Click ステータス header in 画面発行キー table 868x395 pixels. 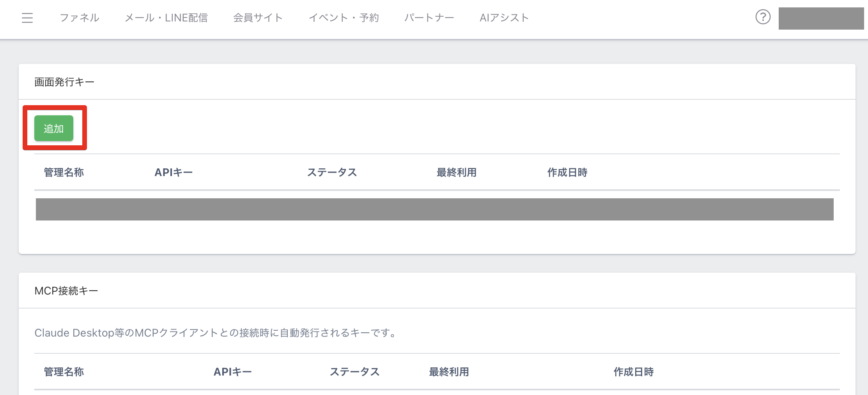tap(332, 172)
